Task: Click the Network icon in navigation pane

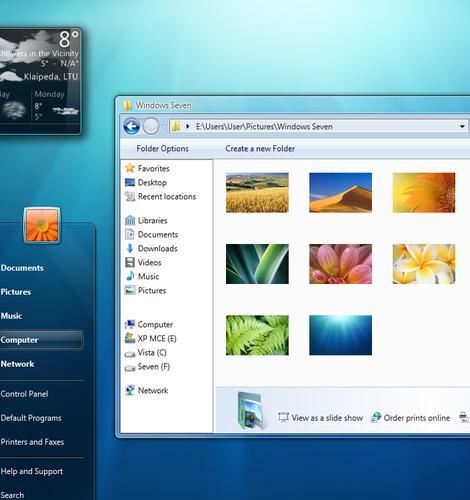Action: point(130,390)
